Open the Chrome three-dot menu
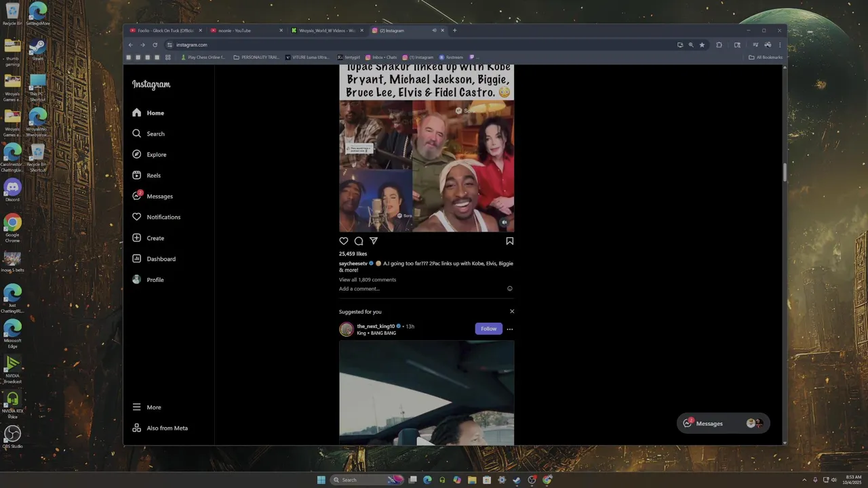The width and height of the screenshot is (868, 488). [x=780, y=45]
